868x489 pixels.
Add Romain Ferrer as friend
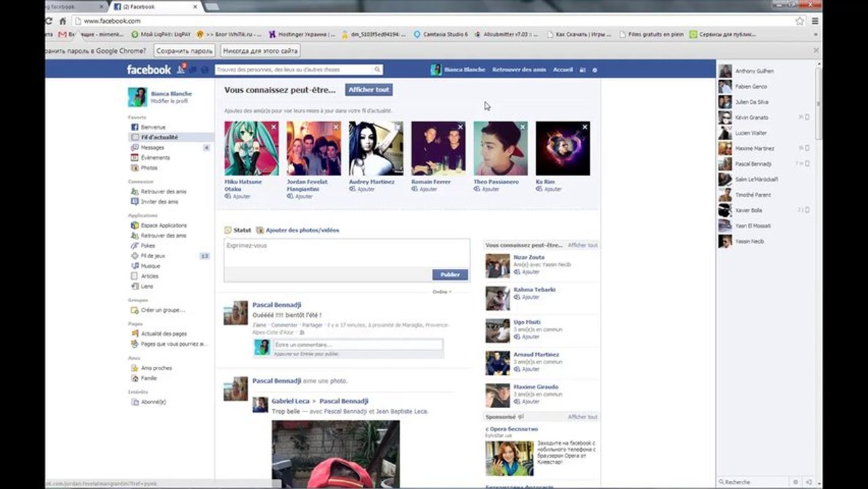[425, 189]
